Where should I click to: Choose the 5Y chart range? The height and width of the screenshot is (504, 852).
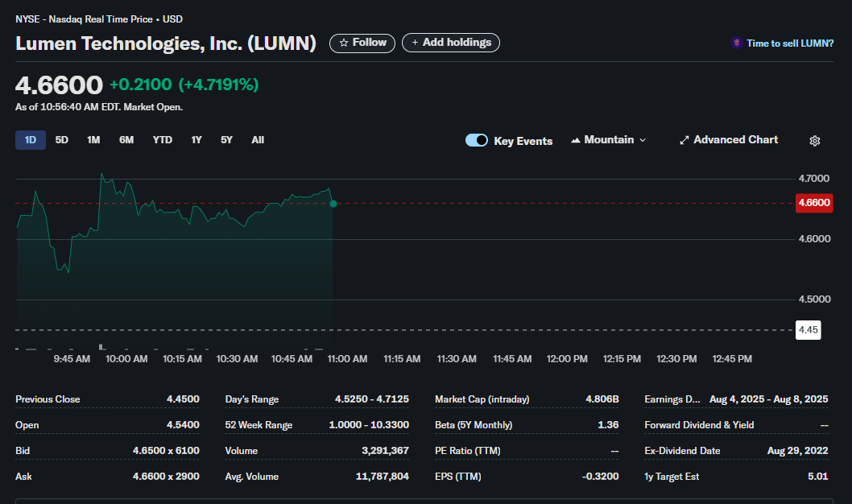[x=226, y=140]
